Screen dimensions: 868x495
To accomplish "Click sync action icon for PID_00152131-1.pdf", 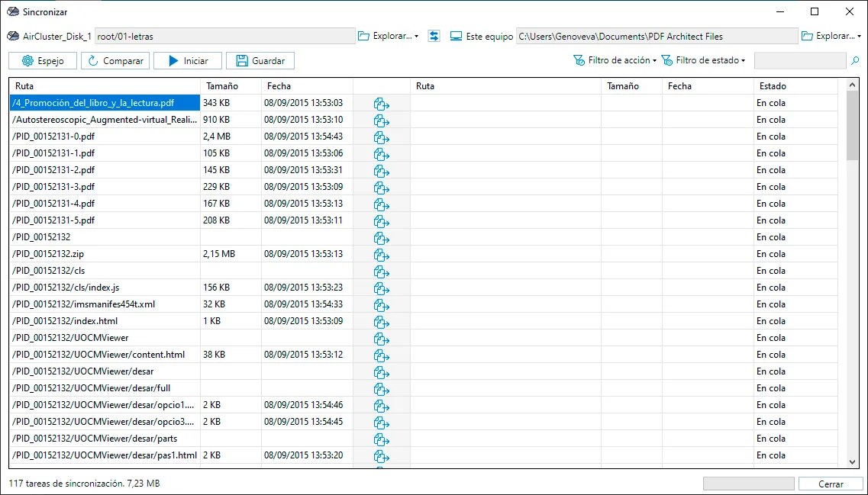I will point(382,154).
